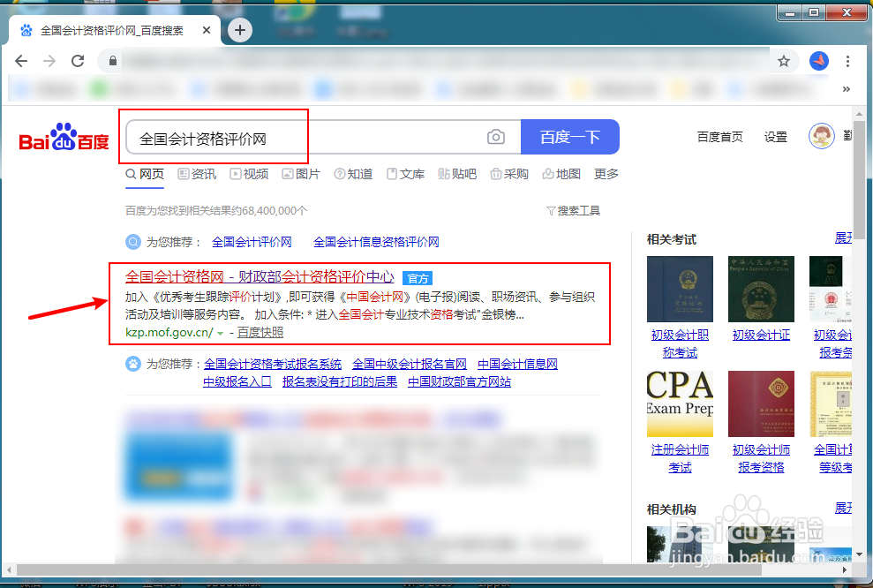Image resolution: width=873 pixels, height=588 pixels.
Task: Open the 初级会计证 thumbnail image
Action: tap(761, 289)
